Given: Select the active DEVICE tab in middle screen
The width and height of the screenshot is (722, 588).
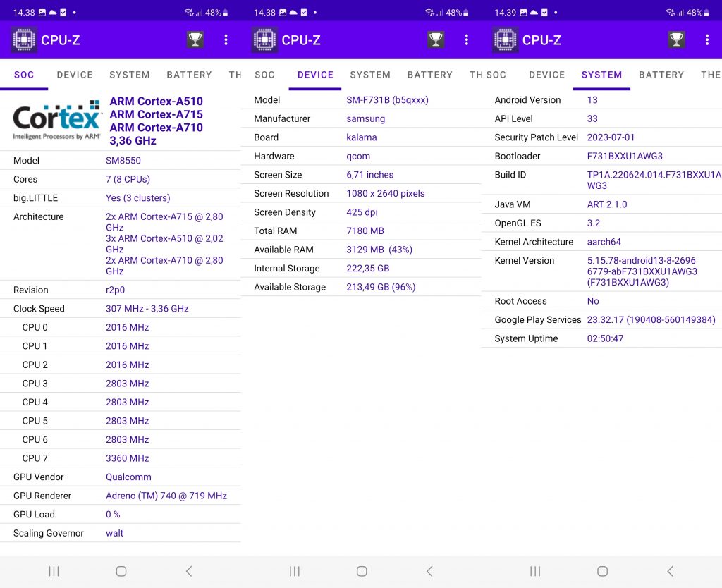Looking at the screenshot, I should (315, 75).
